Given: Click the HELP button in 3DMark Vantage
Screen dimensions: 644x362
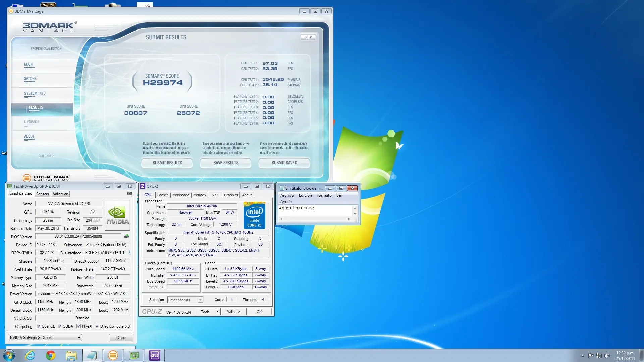Looking at the screenshot, I should pyautogui.click(x=308, y=37).
